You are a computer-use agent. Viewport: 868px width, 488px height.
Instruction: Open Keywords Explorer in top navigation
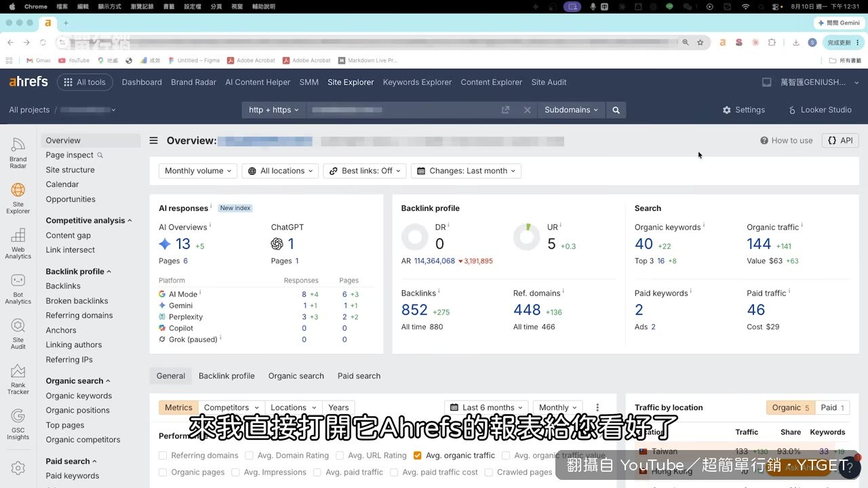pyautogui.click(x=417, y=82)
